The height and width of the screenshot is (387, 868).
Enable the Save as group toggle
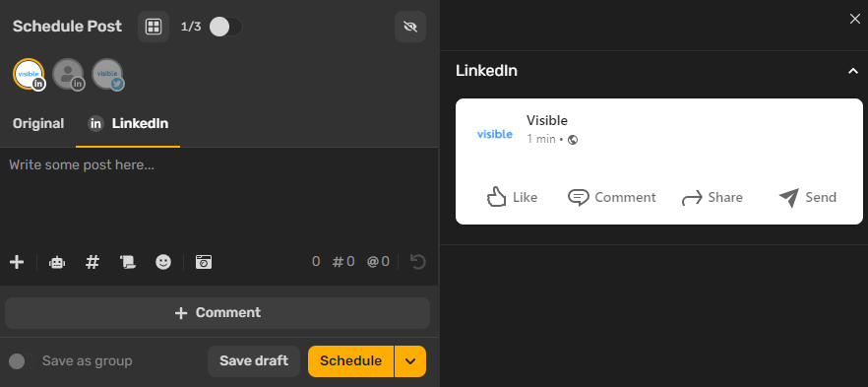click(22, 361)
